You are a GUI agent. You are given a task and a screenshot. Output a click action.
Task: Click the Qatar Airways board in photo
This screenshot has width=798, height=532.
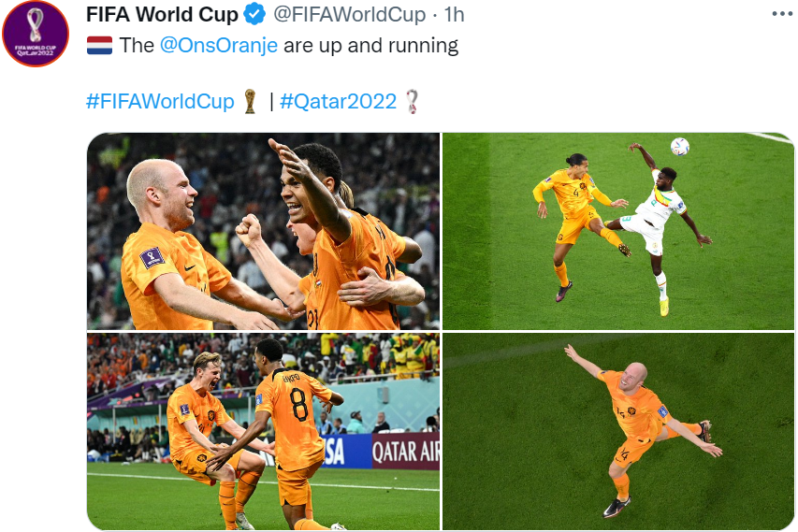pos(405,452)
